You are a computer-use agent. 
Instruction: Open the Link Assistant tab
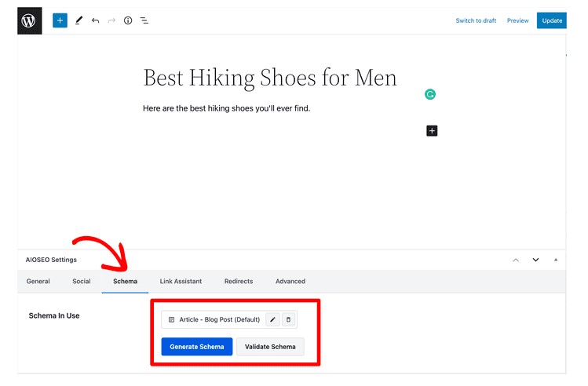tap(181, 281)
